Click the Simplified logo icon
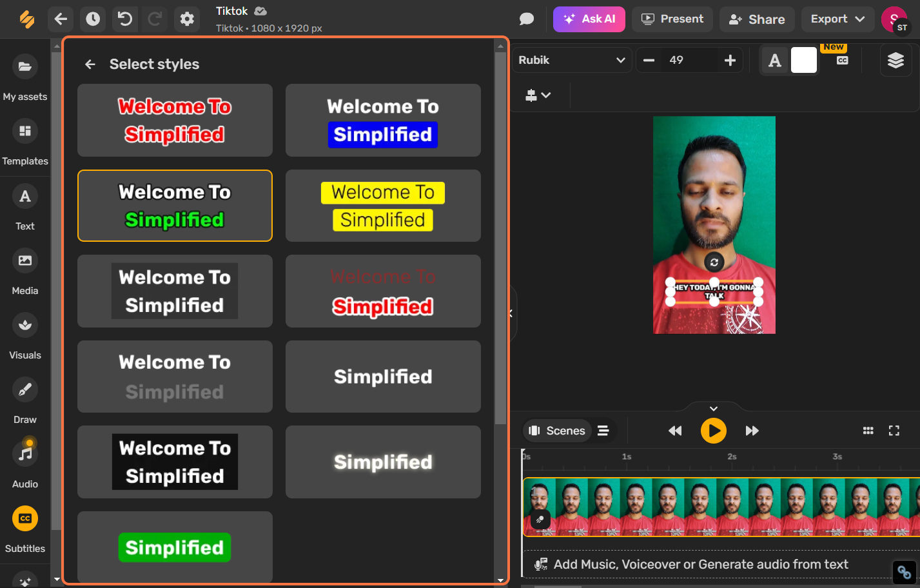The width and height of the screenshot is (920, 588). [x=26, y=19]
